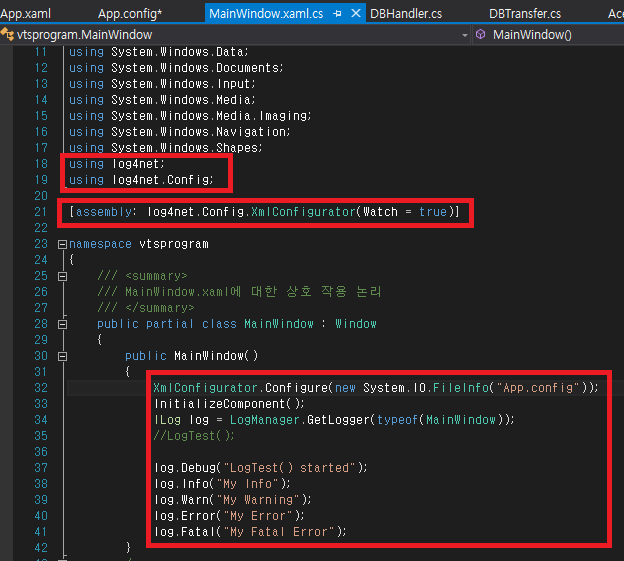Click the method cube icon beside MainWindow()

point(480,35)
